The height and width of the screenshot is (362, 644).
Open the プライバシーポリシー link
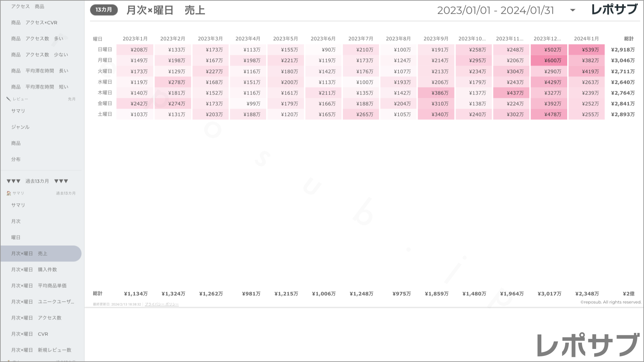162,304
